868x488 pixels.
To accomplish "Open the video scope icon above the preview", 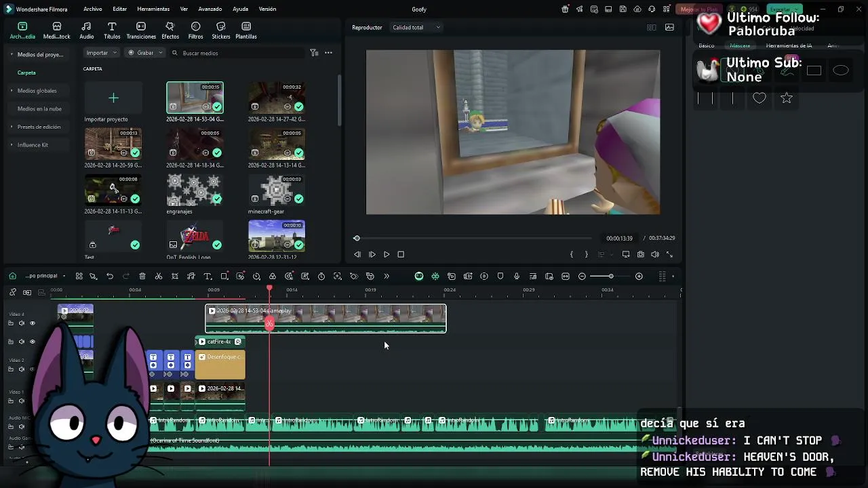I will pyautogui.click(x=669, y=28).
